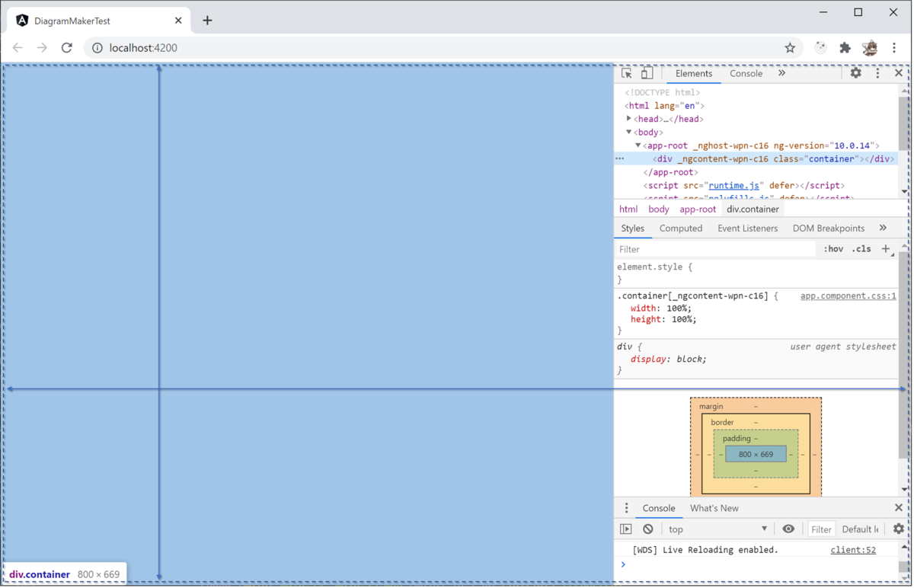Toggle the :hov element state pane
Screen dimensions: 914x588
[x=833, y=249]
